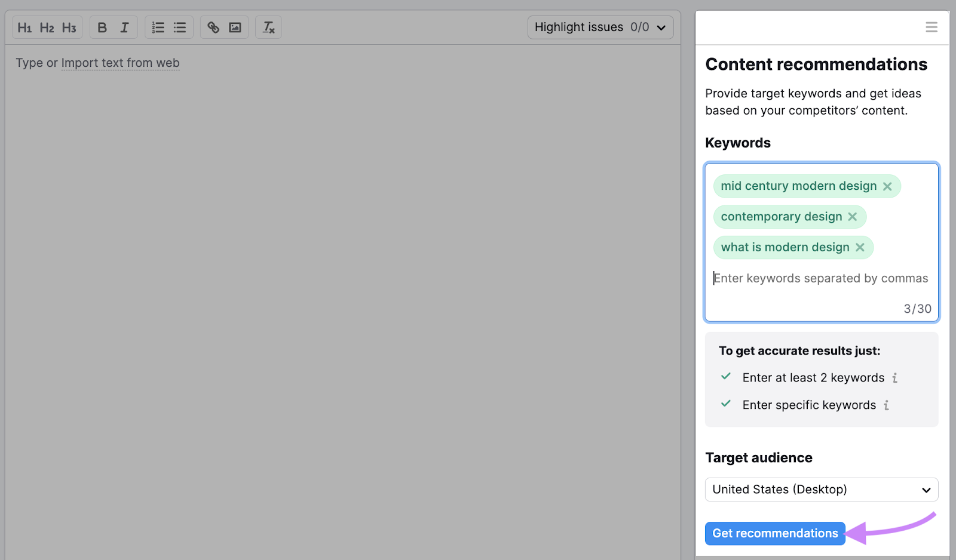This screenshot has width=956, height=560.
Task: Remove the 'contemporary design' keyword tag
Action: [x=853, y=217]
